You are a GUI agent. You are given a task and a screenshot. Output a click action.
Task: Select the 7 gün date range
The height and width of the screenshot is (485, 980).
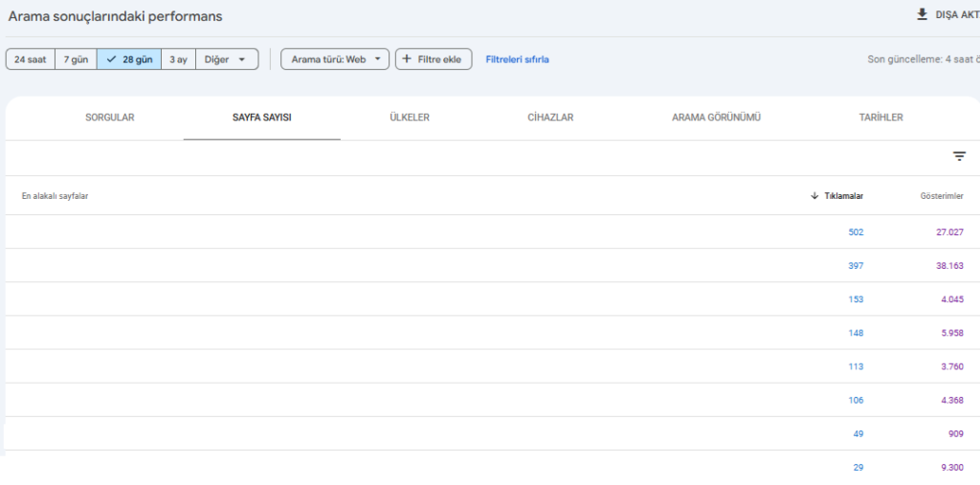[x=76, y=59]
